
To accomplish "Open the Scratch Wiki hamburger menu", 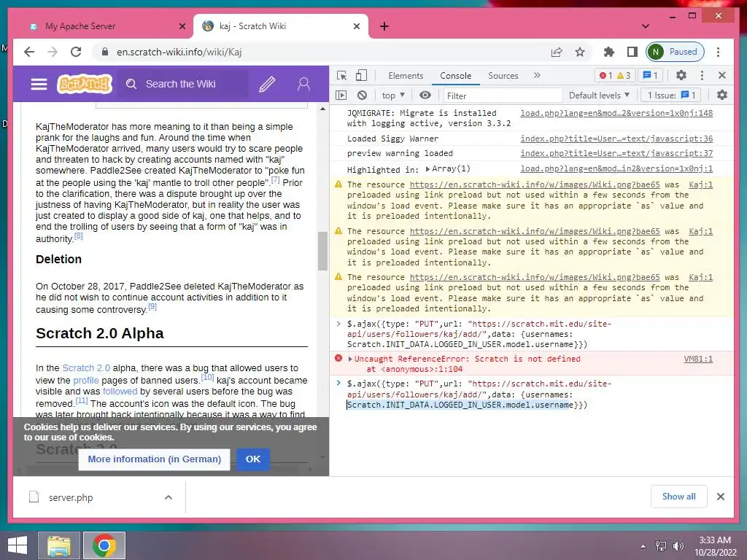I will click(x=39, y=85).
